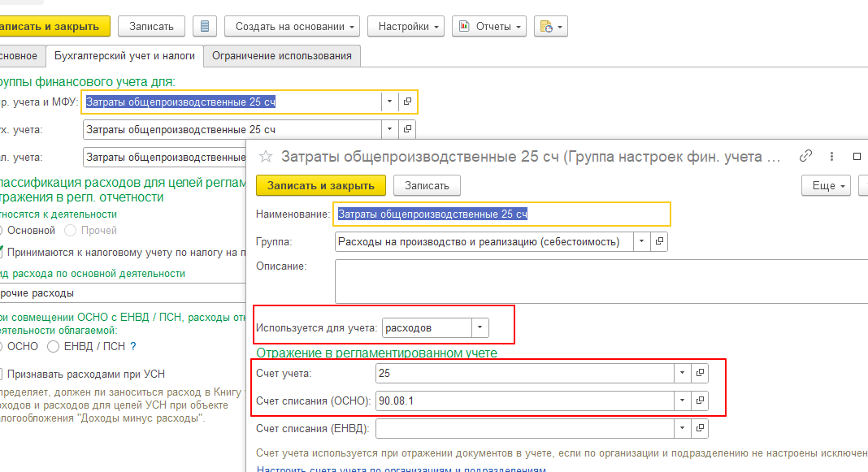868x472 pixels.
Task: Open the form linked to second Затраты общепроизводственные field
Action: 407,129
